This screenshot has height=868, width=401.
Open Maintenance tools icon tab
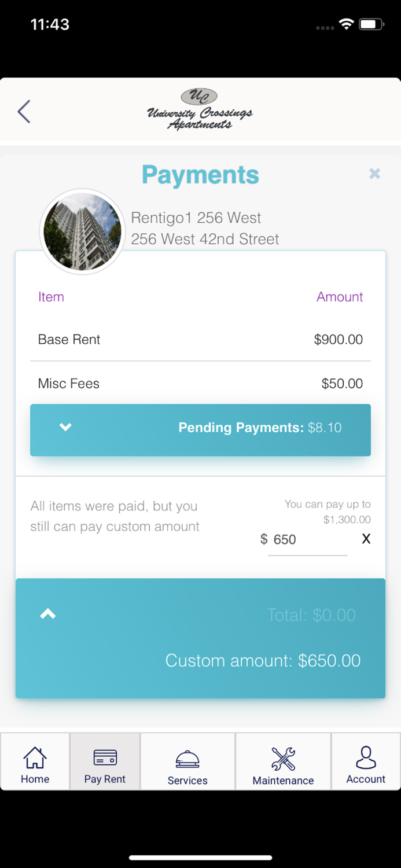283,762
